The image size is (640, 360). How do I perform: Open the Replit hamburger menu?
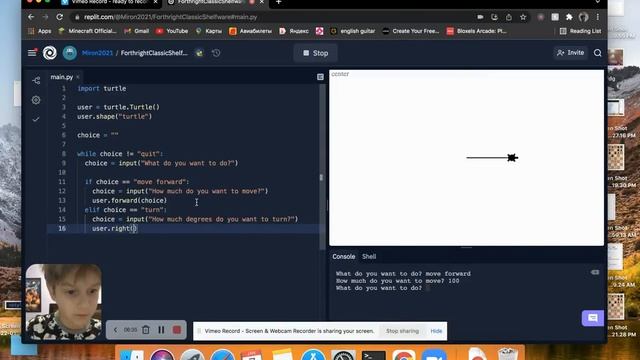pyautogui.click(x=32, y=53)
